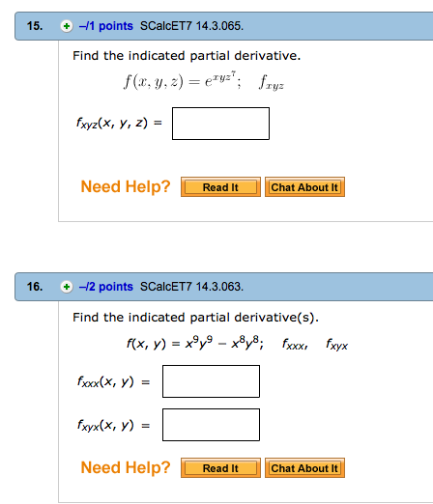The image size is (433, 504).
Task: Click the question number 16 label
Action: pyautogui.click(x=35, y=287)
